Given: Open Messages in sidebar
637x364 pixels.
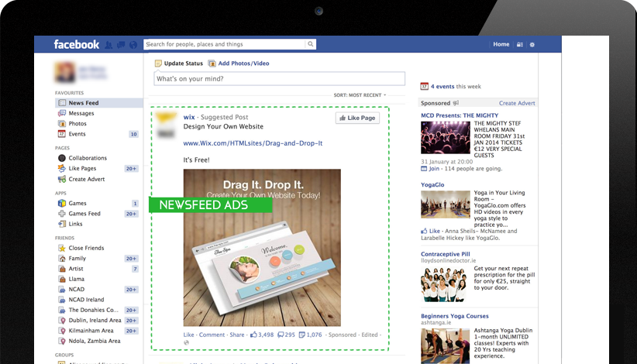Looking at the screenshot, I should point(81,113).
